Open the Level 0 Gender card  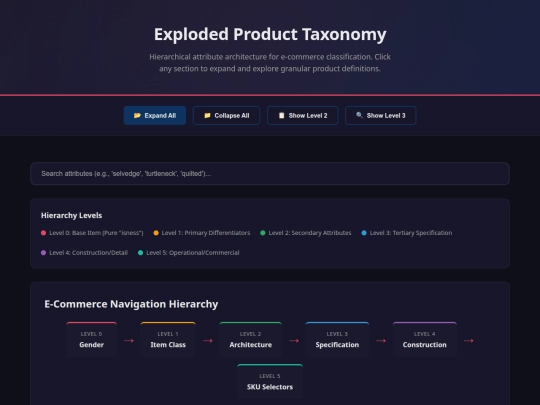[x=92, y=340]
